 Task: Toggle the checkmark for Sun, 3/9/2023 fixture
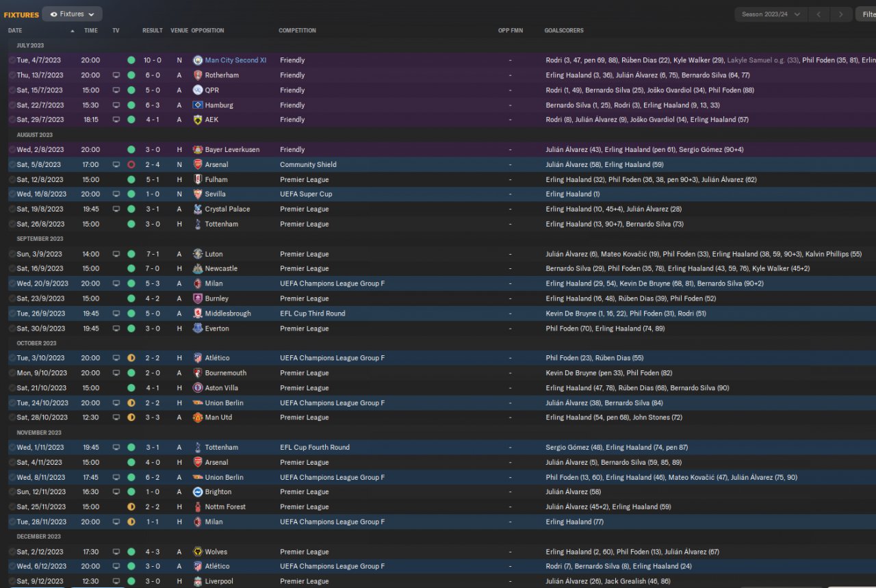pyautogui.click(x=12, y=254)
